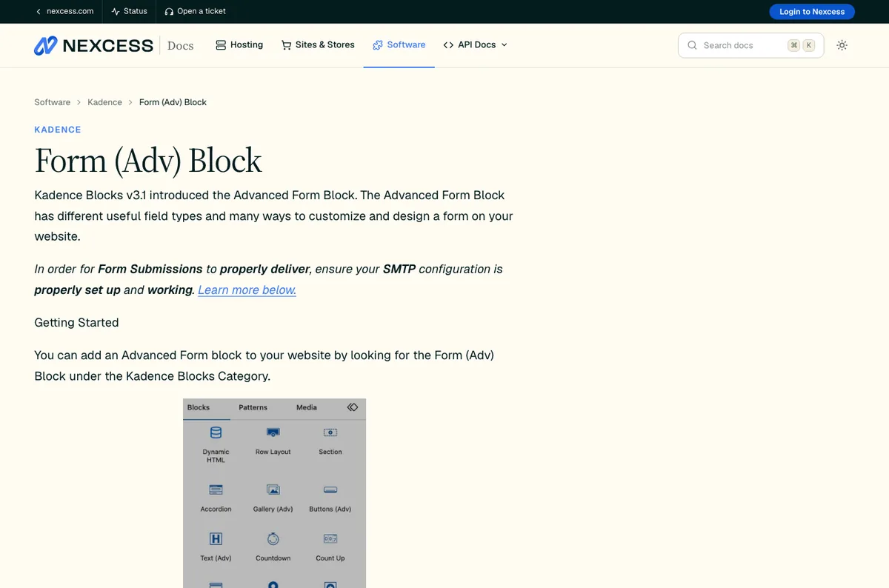Select the Software tab
The width and height of the screenshot is (889, 588).
point(399,44)
